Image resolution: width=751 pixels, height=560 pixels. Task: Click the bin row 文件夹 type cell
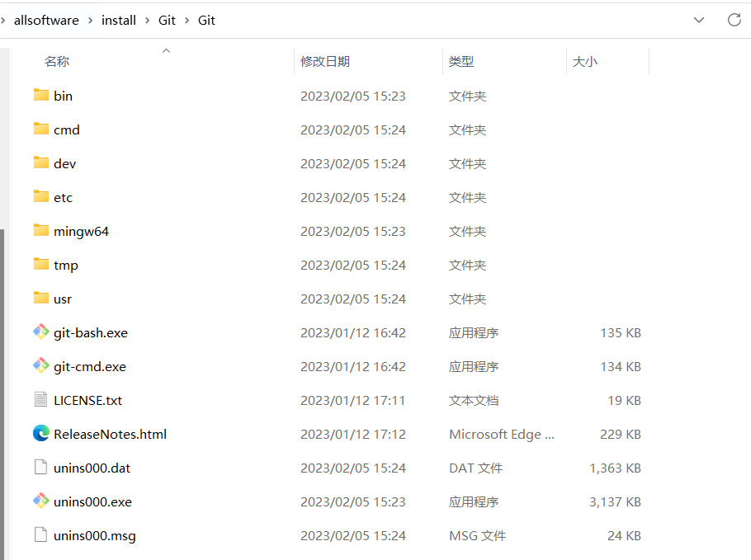pos(467,96)
